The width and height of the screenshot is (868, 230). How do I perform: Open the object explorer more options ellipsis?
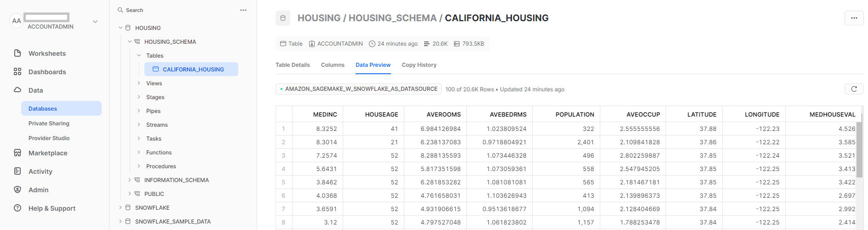(243, 10)
